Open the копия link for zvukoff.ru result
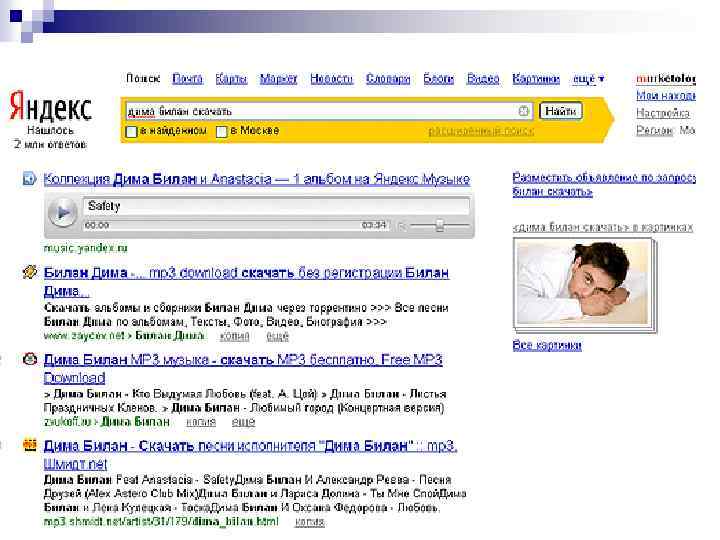 201,422
